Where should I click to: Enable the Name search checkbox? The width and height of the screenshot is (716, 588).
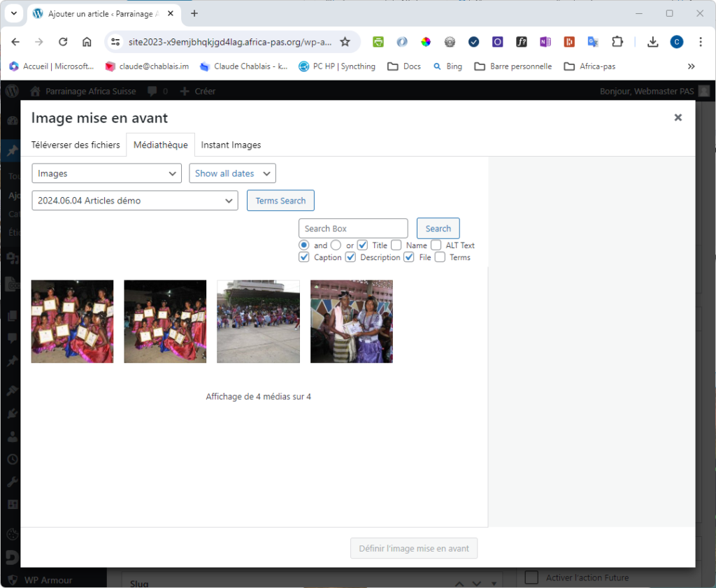[x=396, y=245]
